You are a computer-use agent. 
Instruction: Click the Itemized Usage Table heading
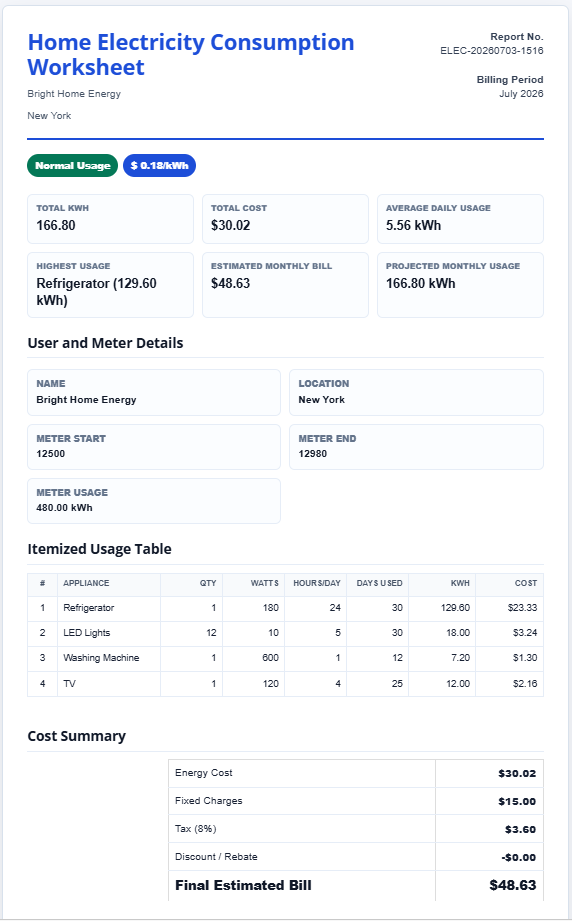[x=99, y=549]
